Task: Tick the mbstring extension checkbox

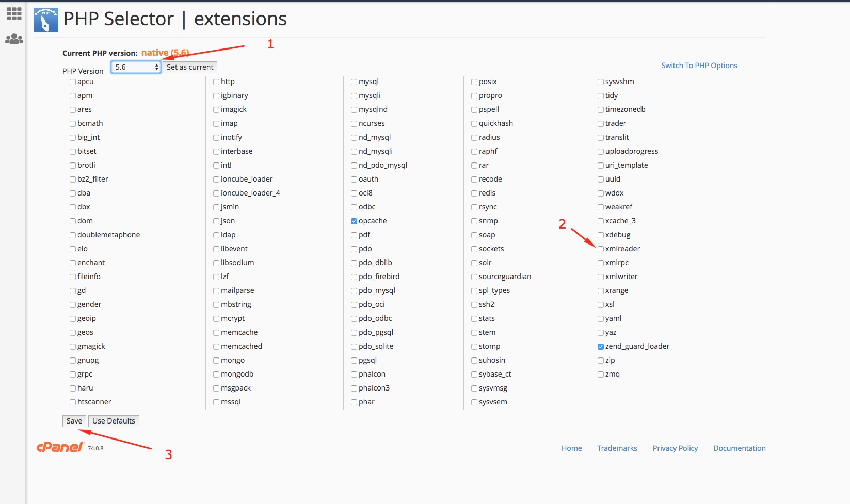Action: tap(217, 305)
